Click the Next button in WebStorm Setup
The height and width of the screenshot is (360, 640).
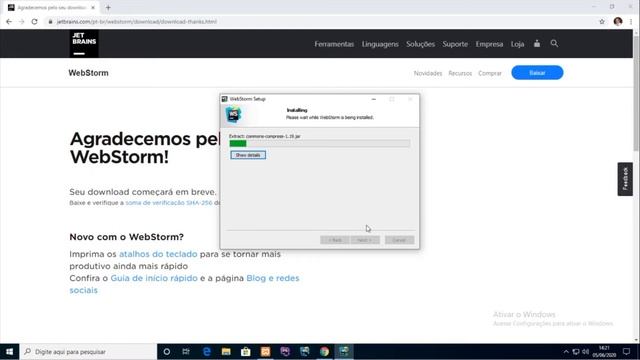[365, 240]
